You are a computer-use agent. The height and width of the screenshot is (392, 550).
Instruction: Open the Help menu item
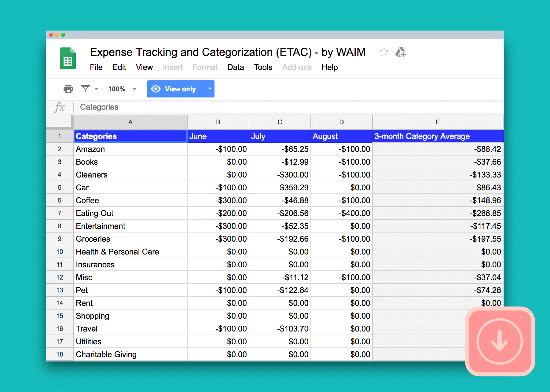click(329, 67)
